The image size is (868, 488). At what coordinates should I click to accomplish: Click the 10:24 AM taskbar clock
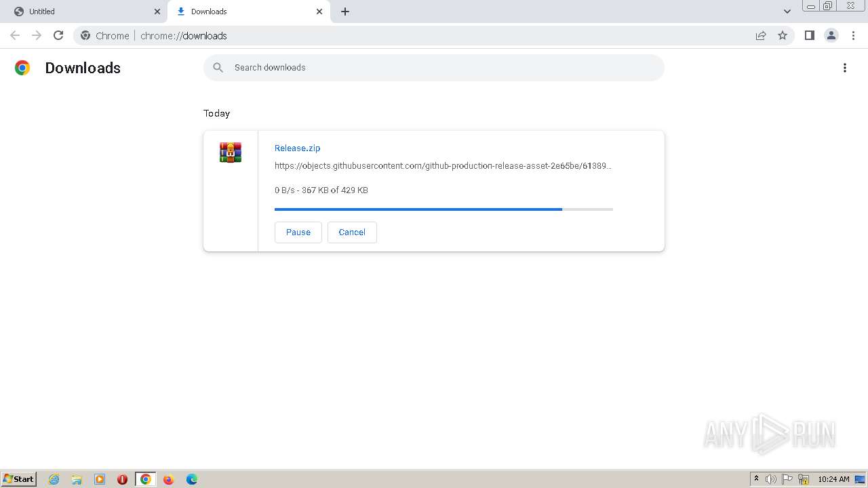click(x=833, y=479)
